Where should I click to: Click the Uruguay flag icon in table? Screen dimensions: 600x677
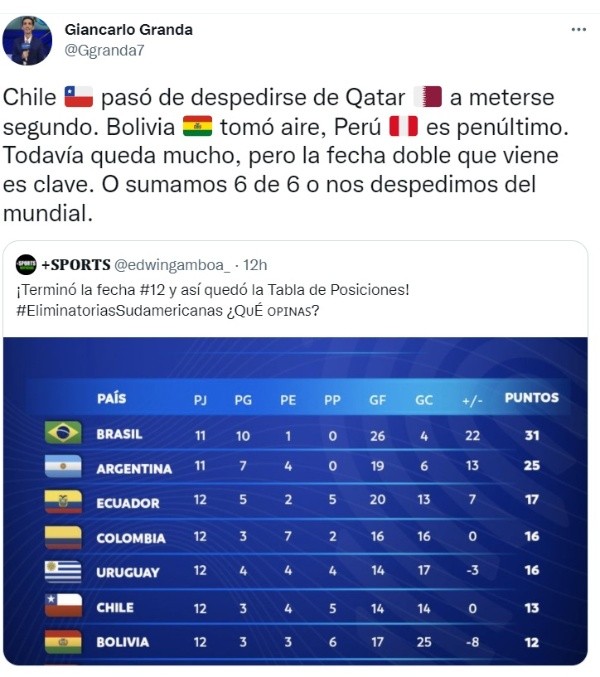63,572
